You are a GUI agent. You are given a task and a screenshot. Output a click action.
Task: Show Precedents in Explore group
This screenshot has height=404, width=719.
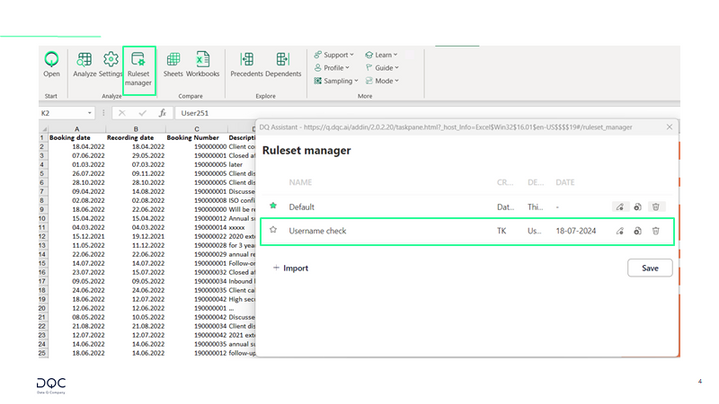[x=247, y=64]
